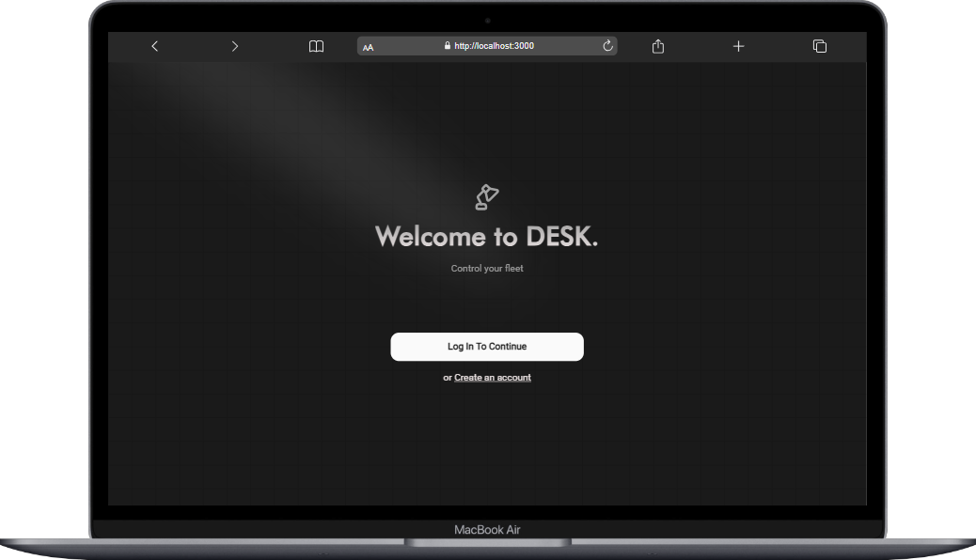Click the word "or" before the account link

pos(448,378)
